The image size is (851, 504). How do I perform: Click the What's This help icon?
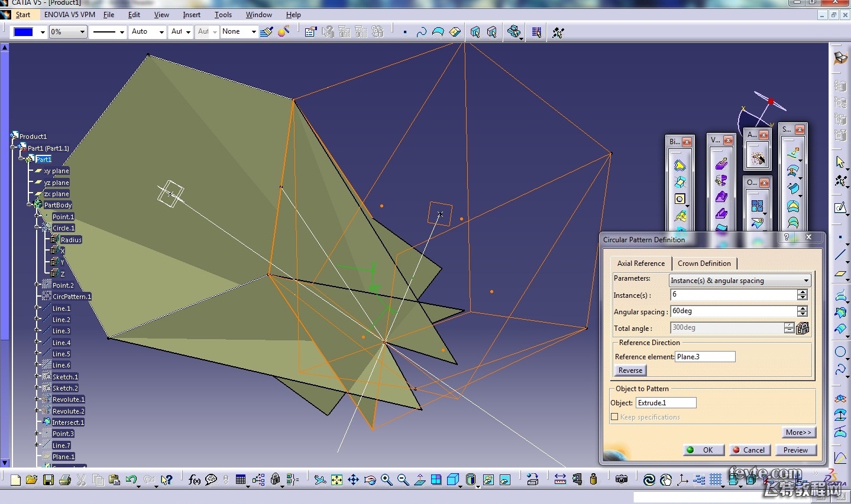167,480
